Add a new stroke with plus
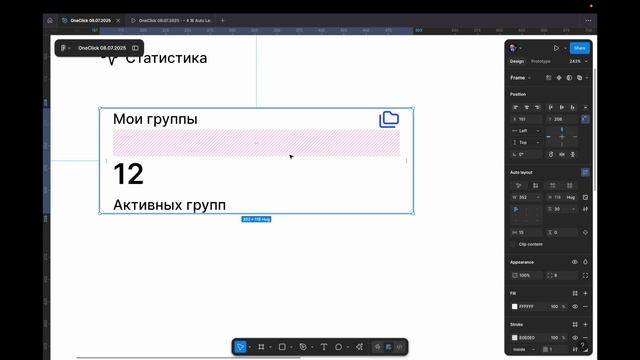Screen dimensions: 640x360 585,324
